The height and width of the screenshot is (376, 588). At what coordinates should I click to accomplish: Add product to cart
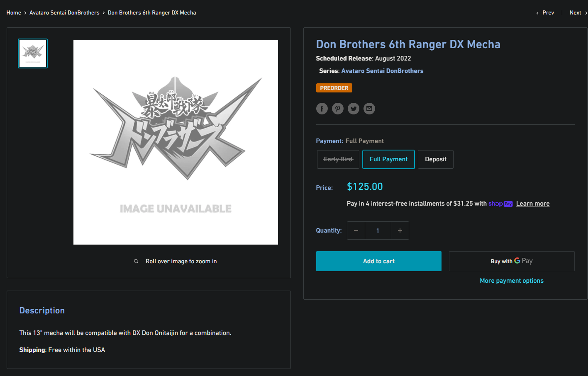[x=379, y=261]
